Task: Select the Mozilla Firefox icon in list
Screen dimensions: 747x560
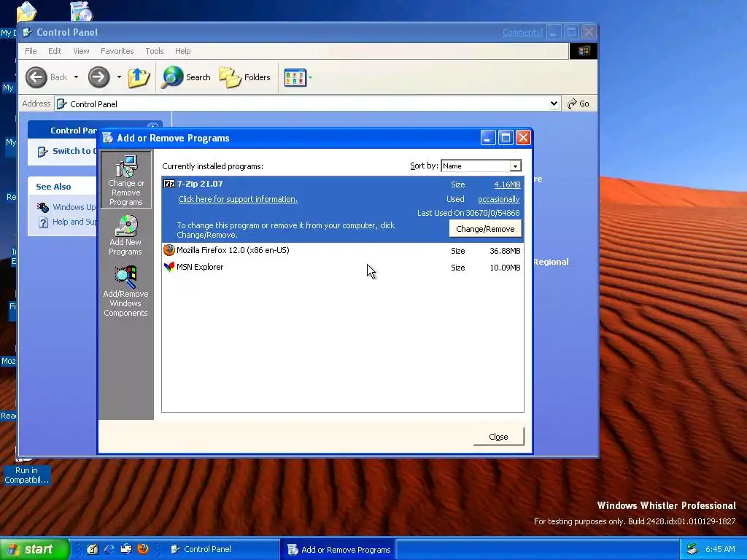Action: [169, 250]
